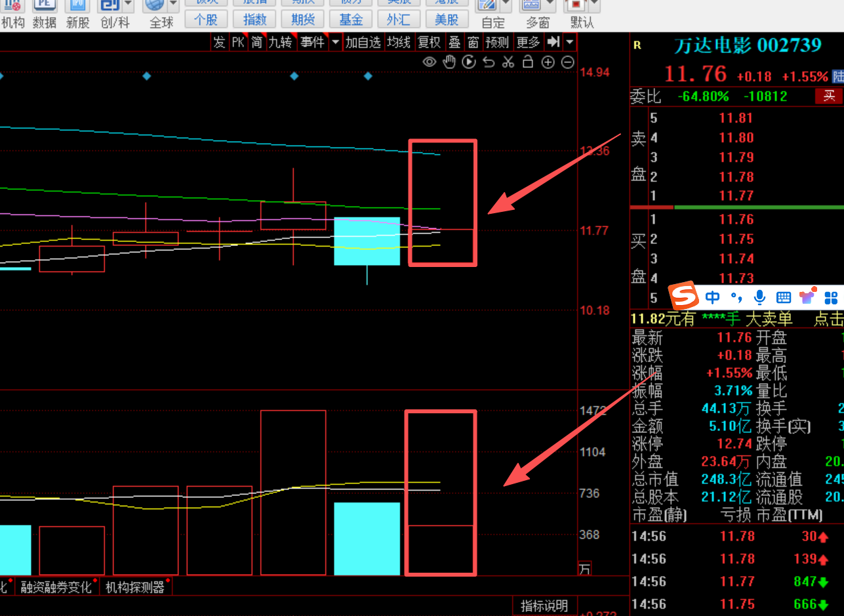Screen dimensions: 844x616
Task: Click the jump-to-end arrow icon
Action: click(553, 43)
